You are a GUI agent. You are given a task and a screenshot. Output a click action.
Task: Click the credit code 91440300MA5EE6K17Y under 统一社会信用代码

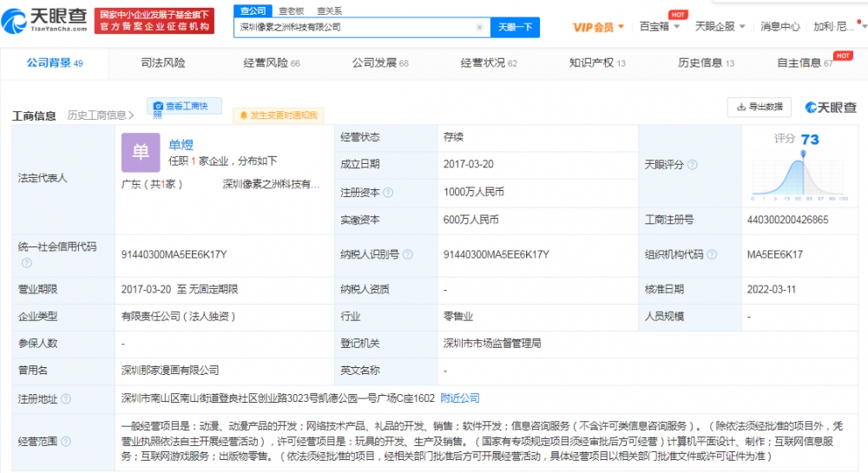point(174,254)
